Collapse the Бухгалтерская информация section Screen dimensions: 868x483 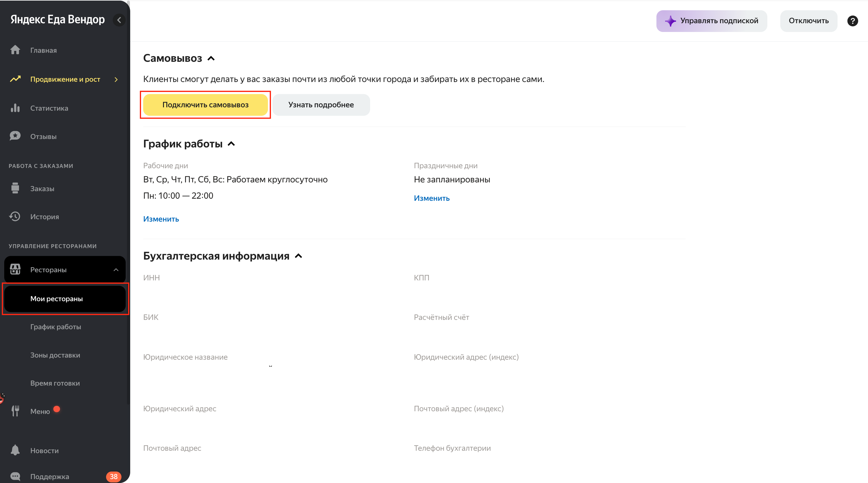pyautogui.click(x=298, y=256)
